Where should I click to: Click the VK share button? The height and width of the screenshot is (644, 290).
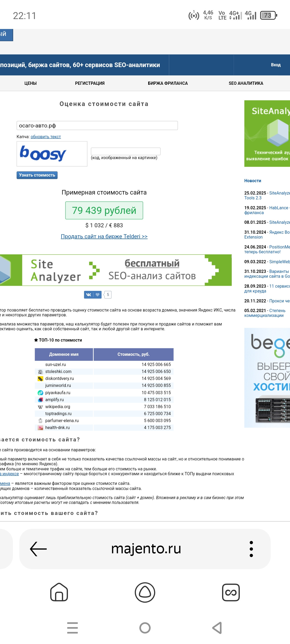point(93,295)
